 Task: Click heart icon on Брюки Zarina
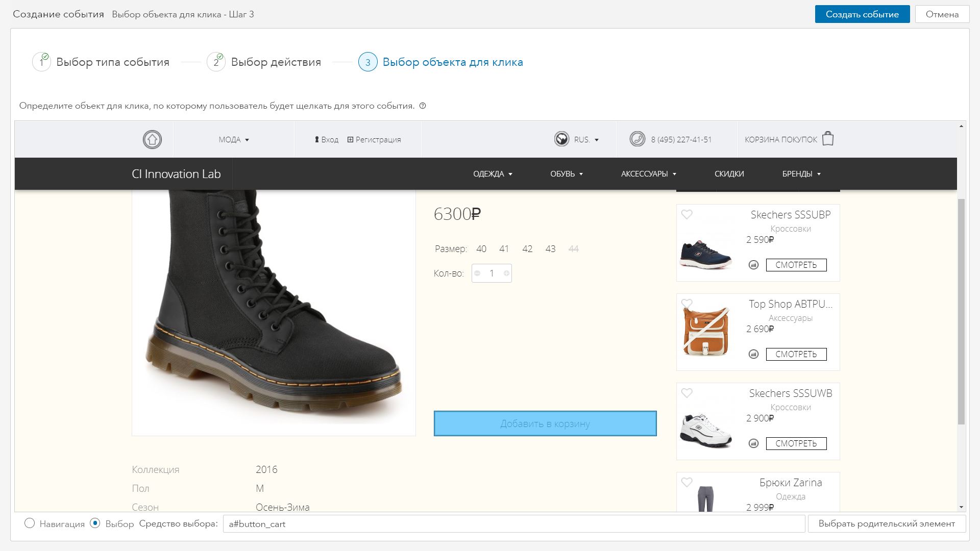pos(687,483)
